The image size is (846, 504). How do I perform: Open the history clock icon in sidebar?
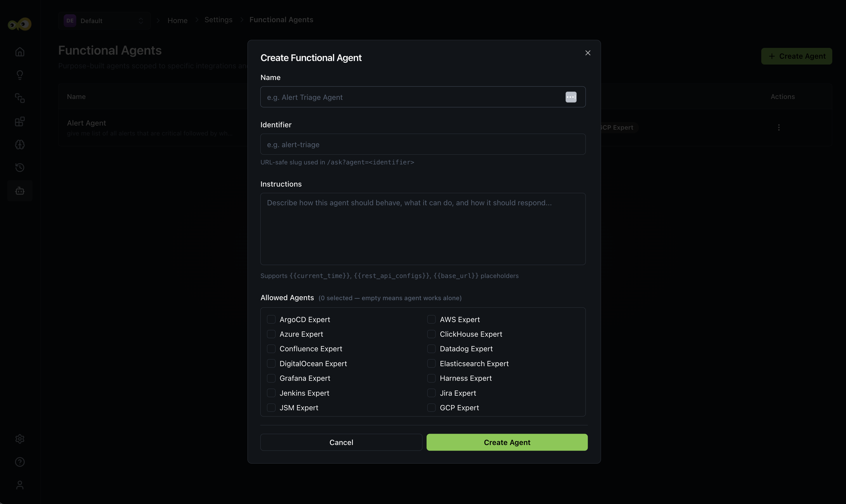[x=20, y=167]
